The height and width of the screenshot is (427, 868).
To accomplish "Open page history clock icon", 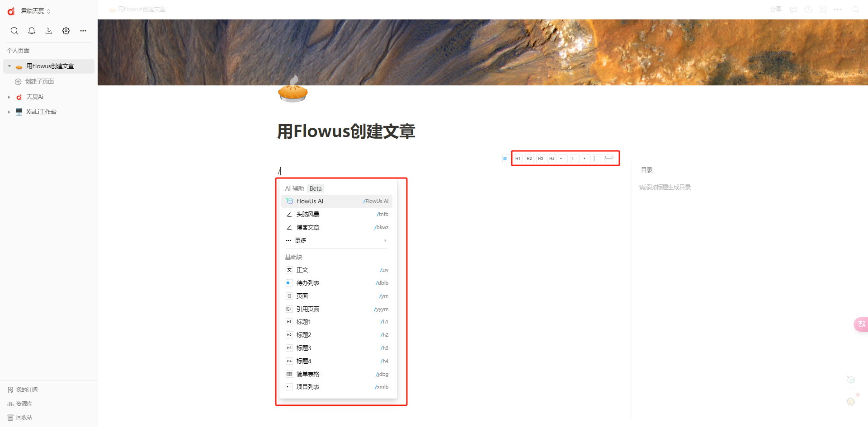I will (808, 9).
